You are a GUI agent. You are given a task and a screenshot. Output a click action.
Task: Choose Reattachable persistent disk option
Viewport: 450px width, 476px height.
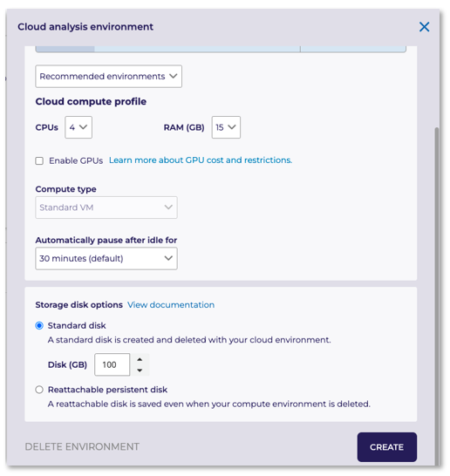tap(39, 390)
